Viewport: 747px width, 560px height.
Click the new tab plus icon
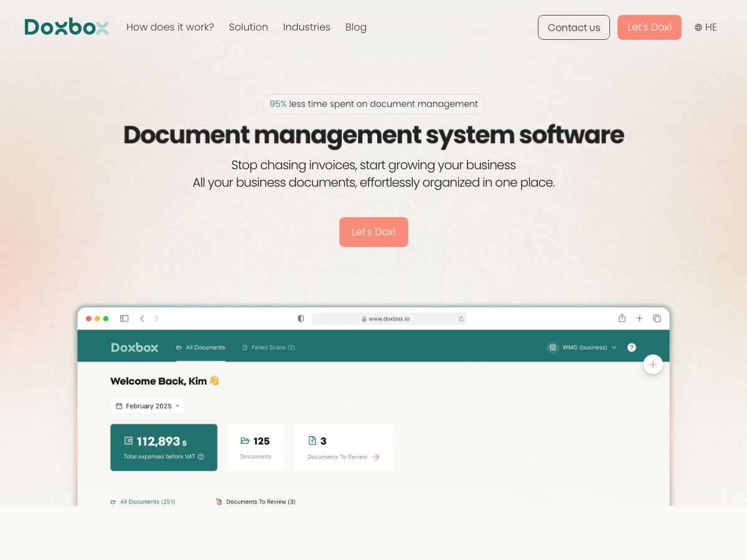click(639, 319)
